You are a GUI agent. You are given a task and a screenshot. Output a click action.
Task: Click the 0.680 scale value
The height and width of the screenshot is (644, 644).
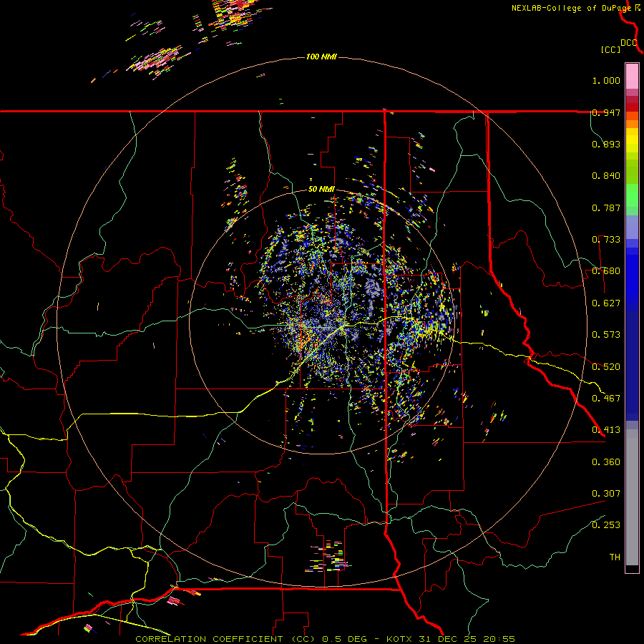tap(606, 271)
